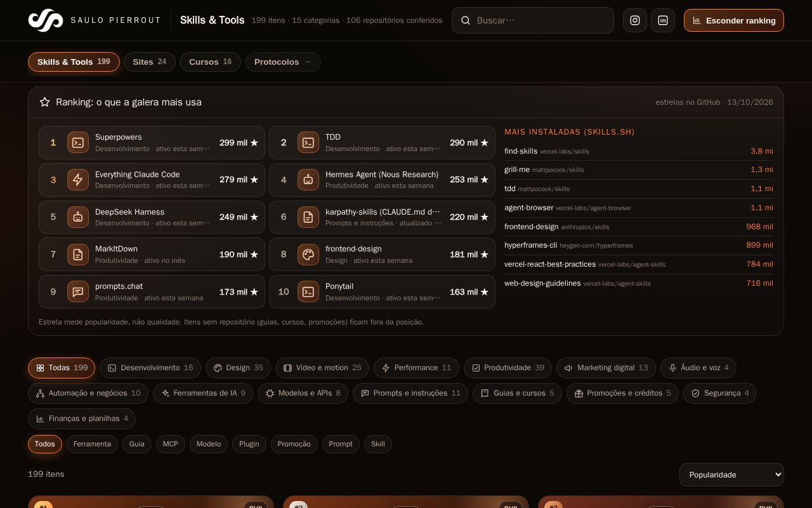Screen dimensions: 812x508
Task: Filter by Desenvolvimento category
Action: (150, 368)
